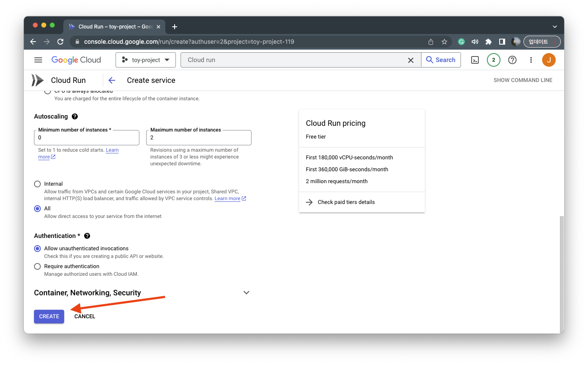Close the Cloud Run browser tab
This screenshot has height=365, width=588.
(158, 27)
